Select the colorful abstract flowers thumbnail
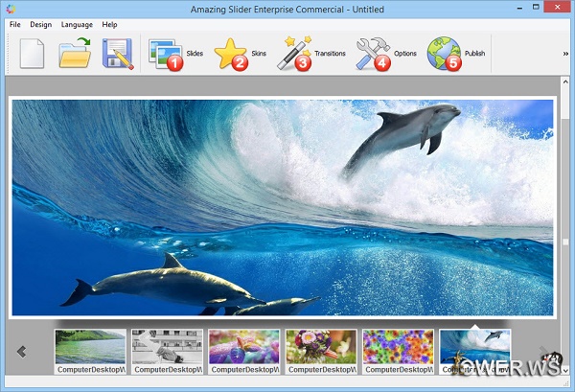 coord(399,352)
